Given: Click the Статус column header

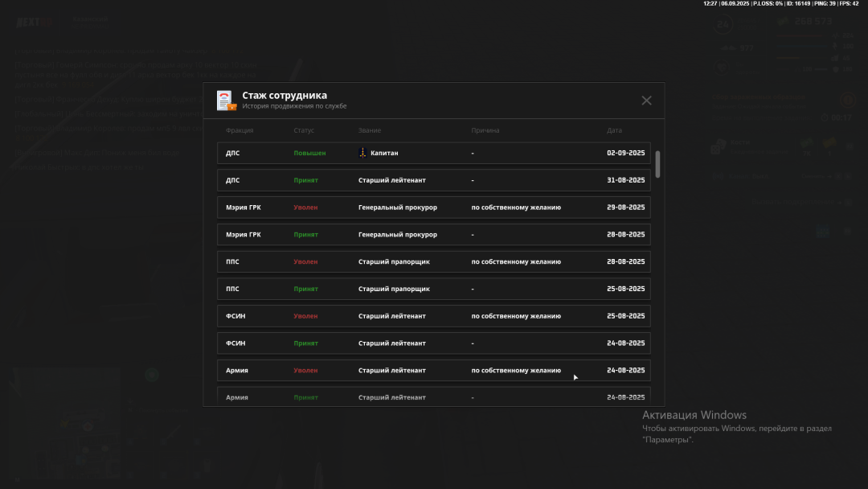Looking at the screenshot, I should click(304, 130).
